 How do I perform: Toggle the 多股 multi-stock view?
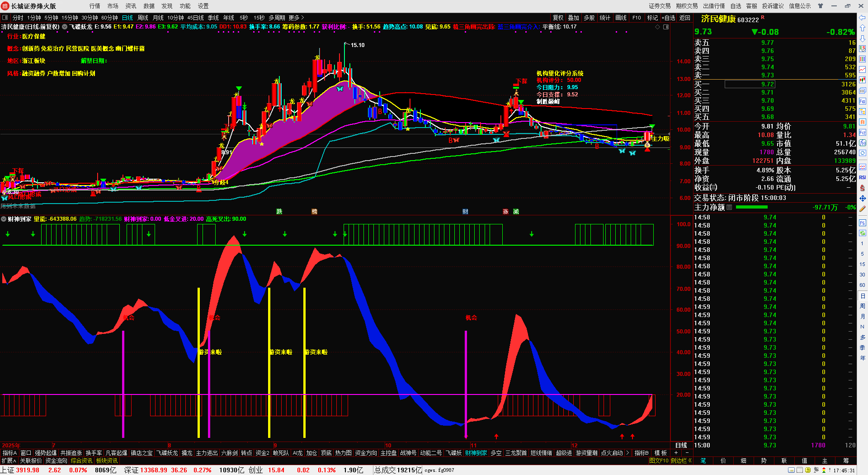pyautogui.click(x=589, y=18)
